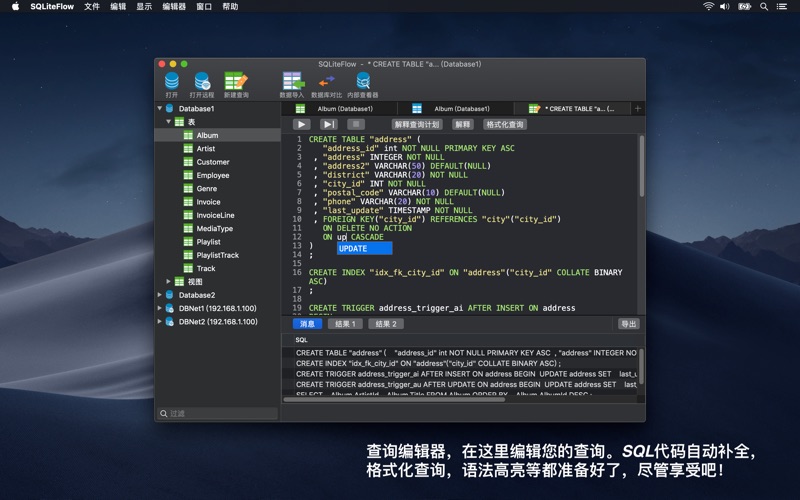Click the Views (视图) folder icon
The image size is (800, 500).
coord(179,281)
